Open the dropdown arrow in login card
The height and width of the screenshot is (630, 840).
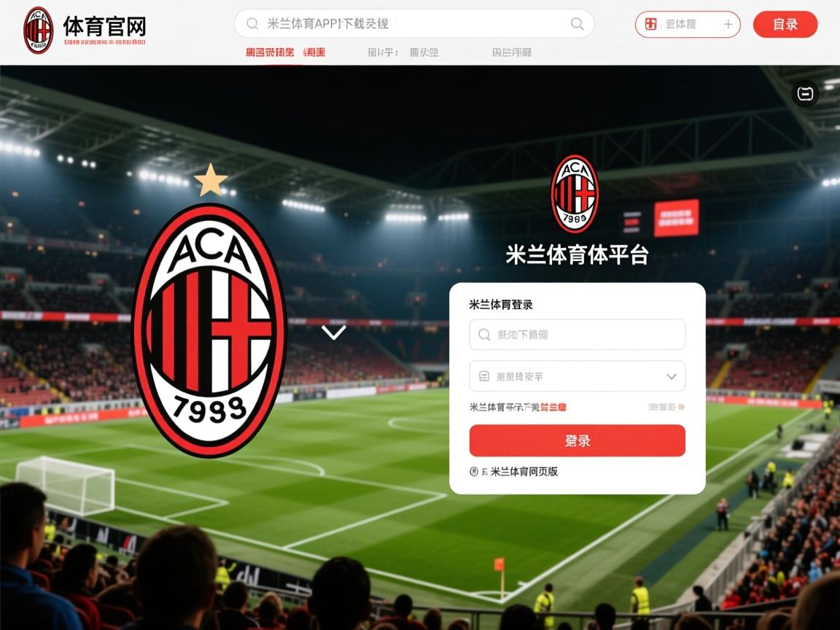coord(672,376)
